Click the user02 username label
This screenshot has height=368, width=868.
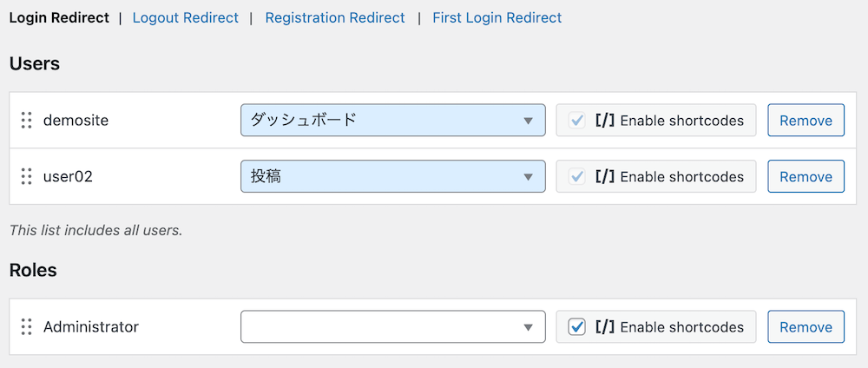68,177
